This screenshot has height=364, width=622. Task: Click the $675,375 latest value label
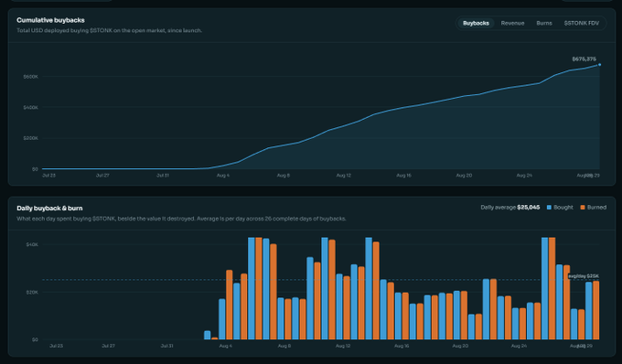tap(584, 59)
